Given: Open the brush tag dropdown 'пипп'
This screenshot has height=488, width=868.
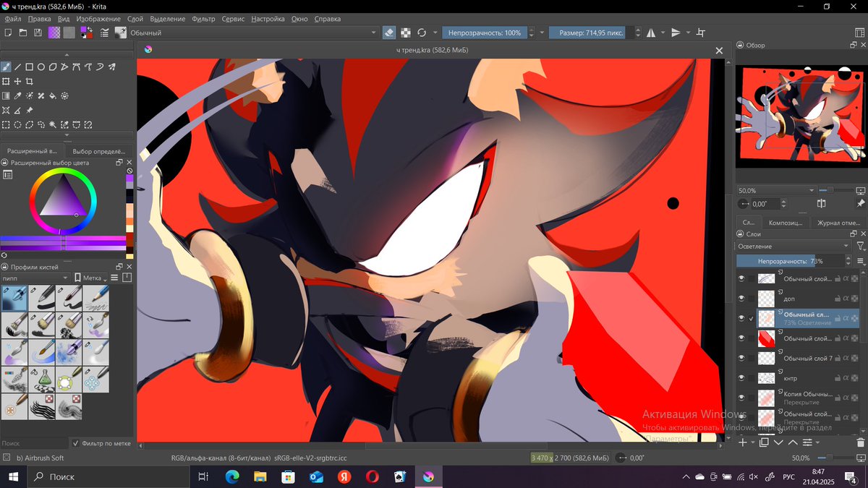Looking at the screenshot, I should (35, 278).
